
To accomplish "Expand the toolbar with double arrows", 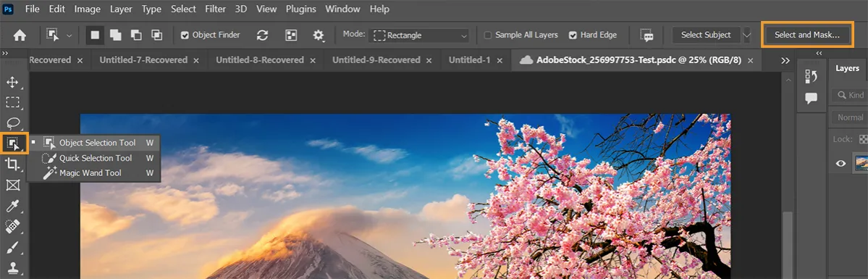I will pos(5,53).
